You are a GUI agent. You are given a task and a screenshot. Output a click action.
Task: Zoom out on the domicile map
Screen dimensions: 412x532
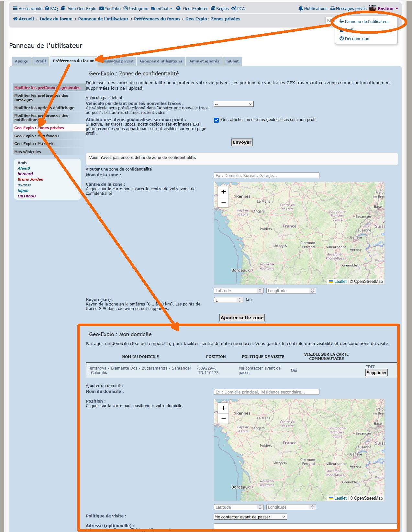point(223,419)
